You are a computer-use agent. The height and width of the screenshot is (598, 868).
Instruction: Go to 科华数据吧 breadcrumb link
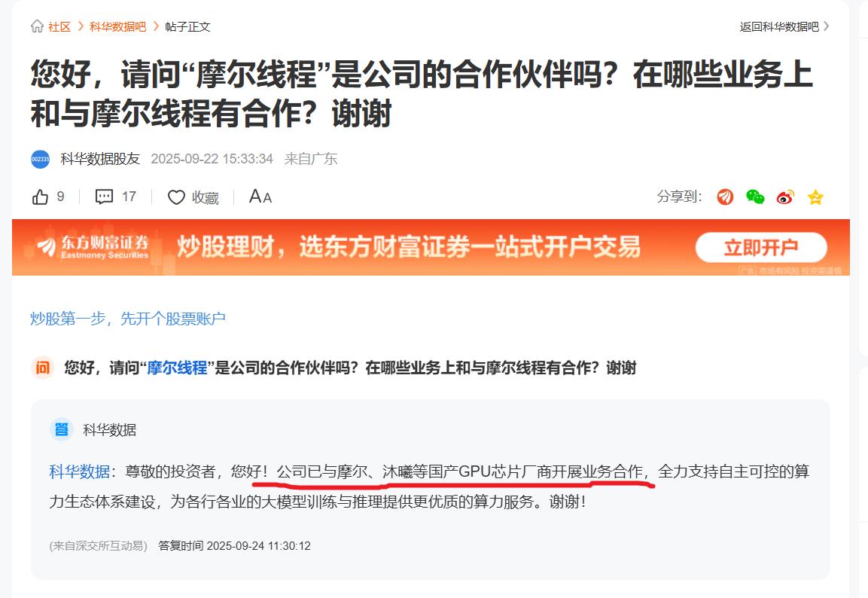coord(118,26)
